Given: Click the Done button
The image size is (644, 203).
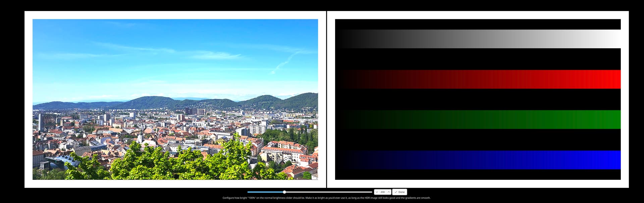Looking at the screenshot, I should [x=399, y=192].
